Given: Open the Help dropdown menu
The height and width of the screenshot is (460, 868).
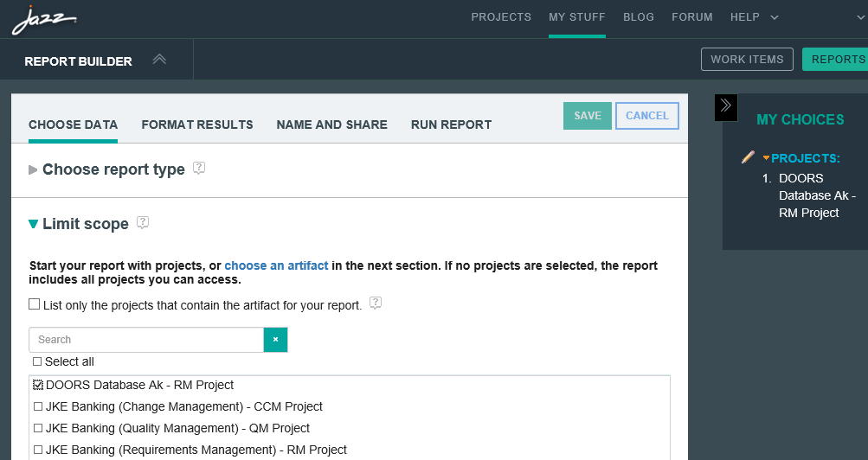Looking at the screenshot, I should pos(755,17).
